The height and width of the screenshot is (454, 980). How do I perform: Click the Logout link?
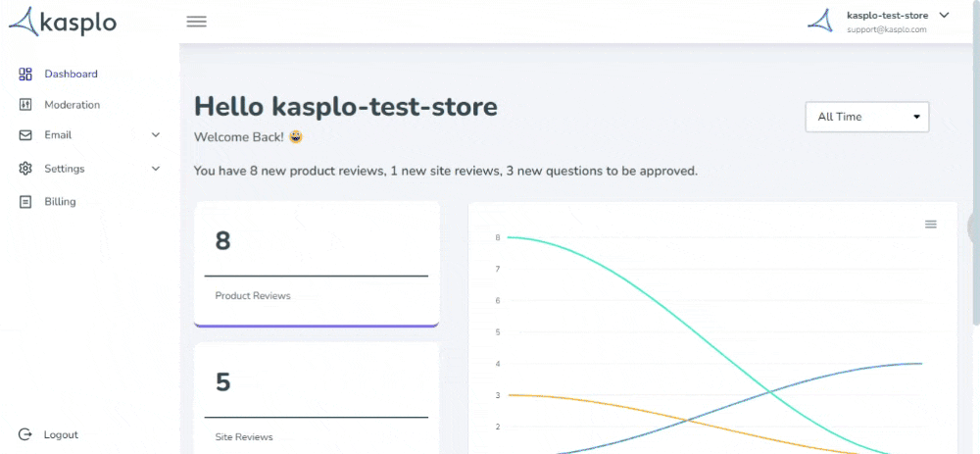(x=61, y=434)
